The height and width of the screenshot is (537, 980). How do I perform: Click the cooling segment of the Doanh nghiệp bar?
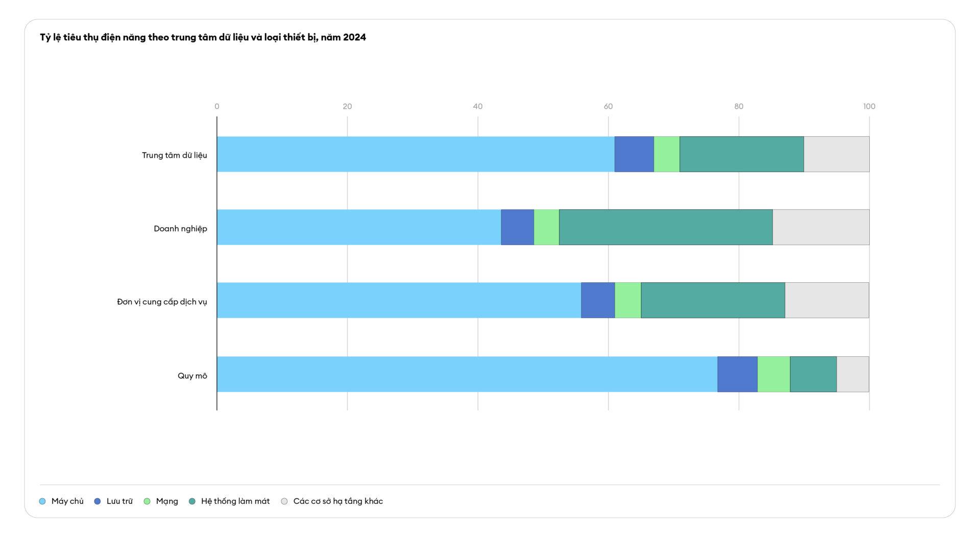(666, 227)
